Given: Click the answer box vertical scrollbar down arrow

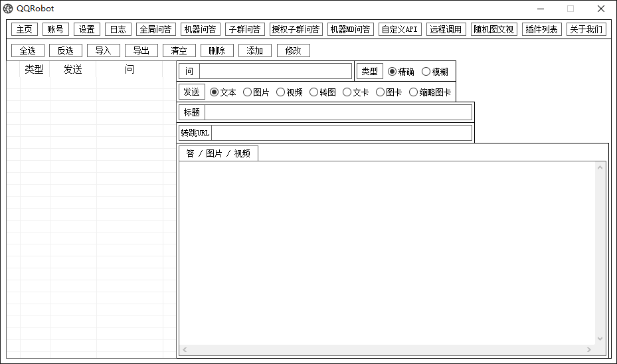Looking at the screenshot, I should (600, 339).
